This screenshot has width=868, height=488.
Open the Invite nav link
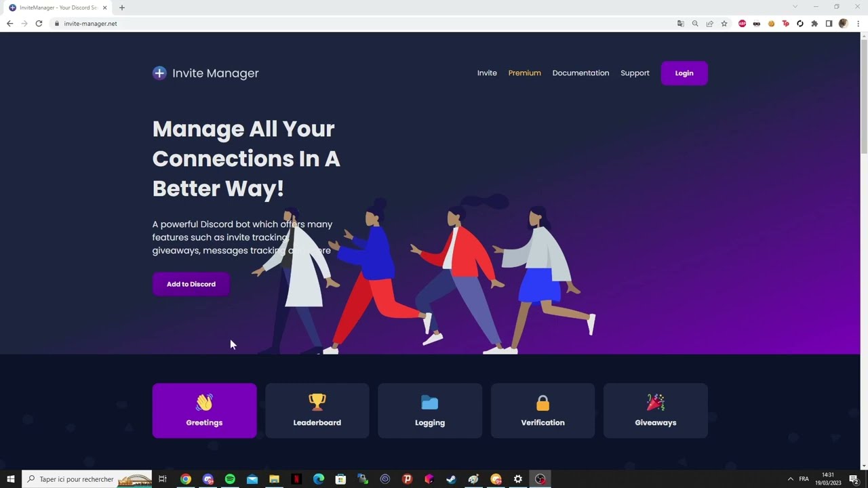pyautogui.click(x=487, y=73)
